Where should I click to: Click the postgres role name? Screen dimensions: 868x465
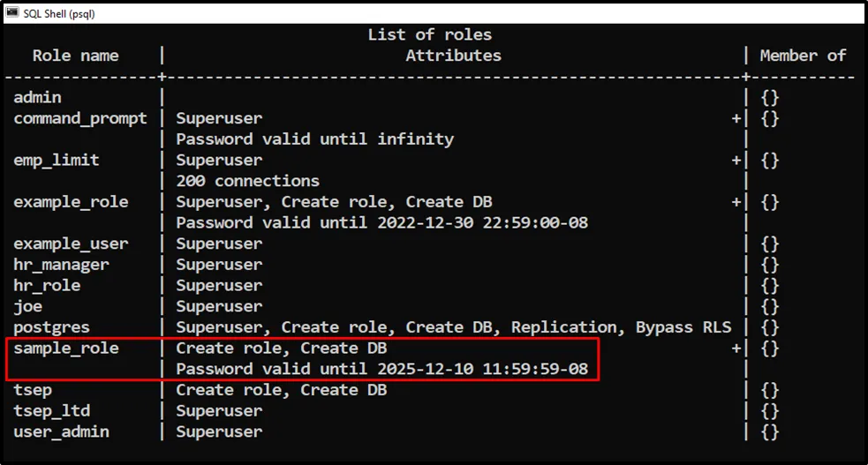pyautogui.click(x=51, y=327)
